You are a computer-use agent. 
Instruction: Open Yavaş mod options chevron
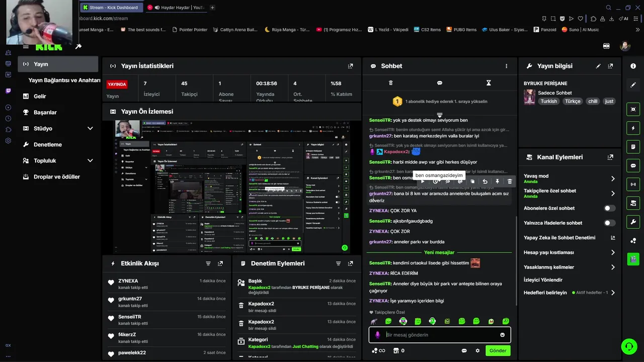pyautogui.click(x=613, y=178)
